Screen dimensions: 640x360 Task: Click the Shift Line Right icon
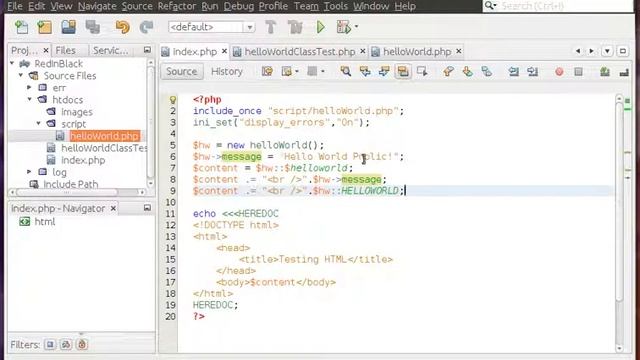click(532, 72)
